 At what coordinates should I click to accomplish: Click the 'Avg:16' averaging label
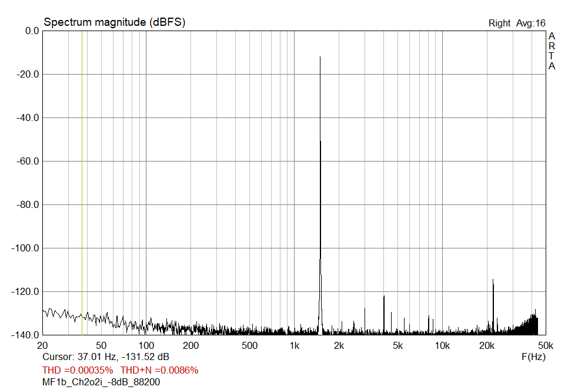[x=530, y=23]
